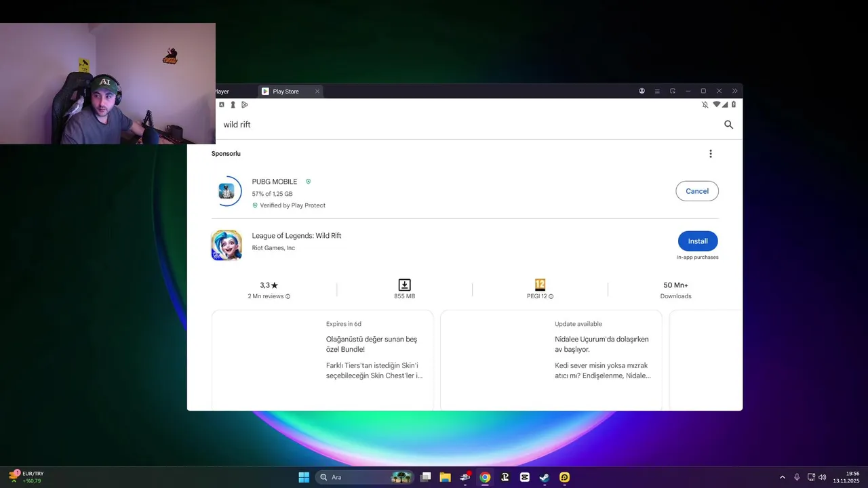This screenshot has width=868, height=488.
Task: Open the black 'P' logo app in taskbar
Action: pos(505,477)
